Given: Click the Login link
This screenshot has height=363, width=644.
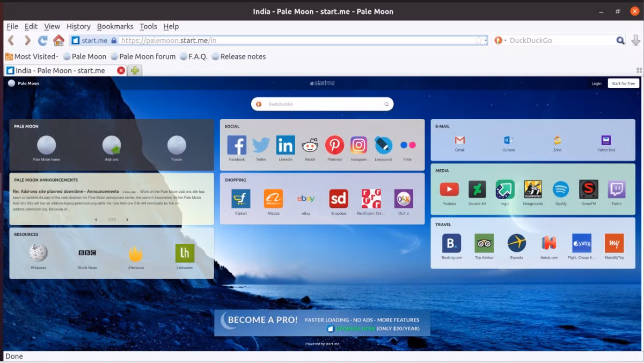Looking at the screenshot, I should click(596, 83).
